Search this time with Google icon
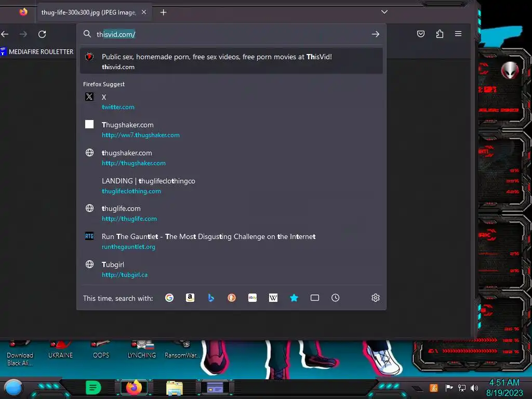Viewport: 532px width, 399px height. [169, 298]
